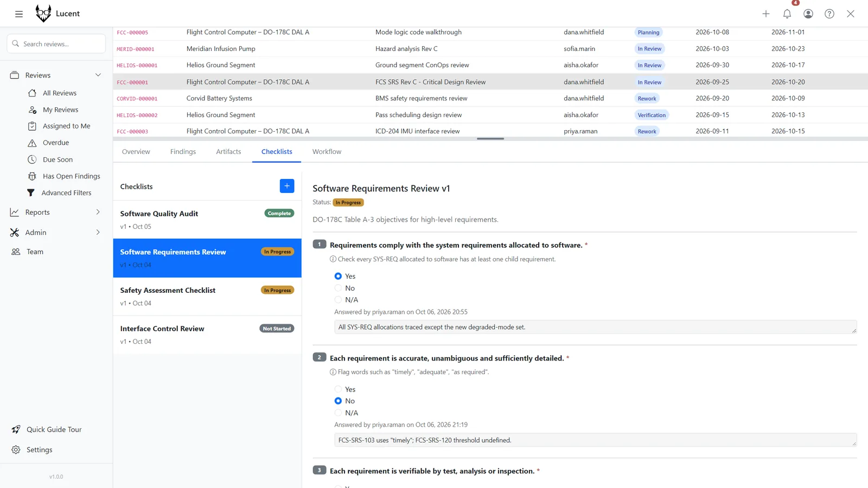Select Yes for question 1
Viewport: 868px width, 488px height.
point(338,276)
